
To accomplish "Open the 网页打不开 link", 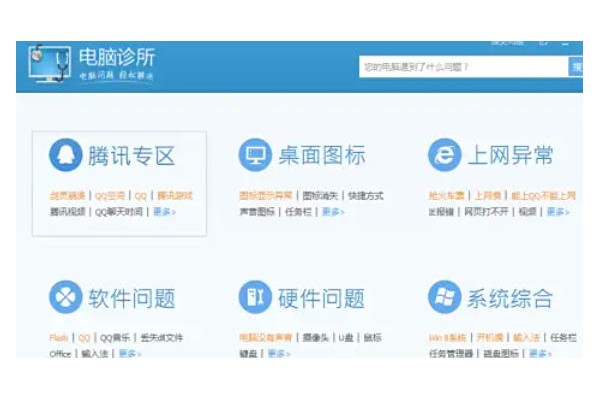I will (x=486, y=212).
